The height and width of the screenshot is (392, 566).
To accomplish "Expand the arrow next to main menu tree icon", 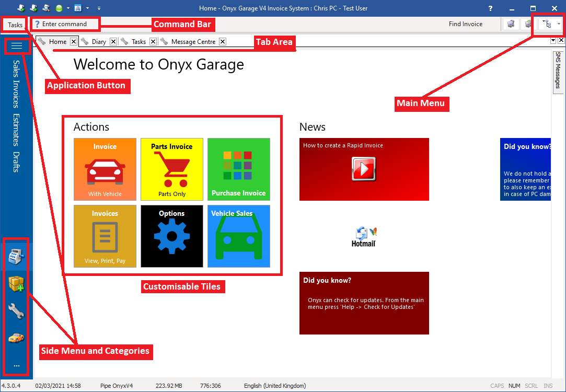I will click(x=558, y=24).
